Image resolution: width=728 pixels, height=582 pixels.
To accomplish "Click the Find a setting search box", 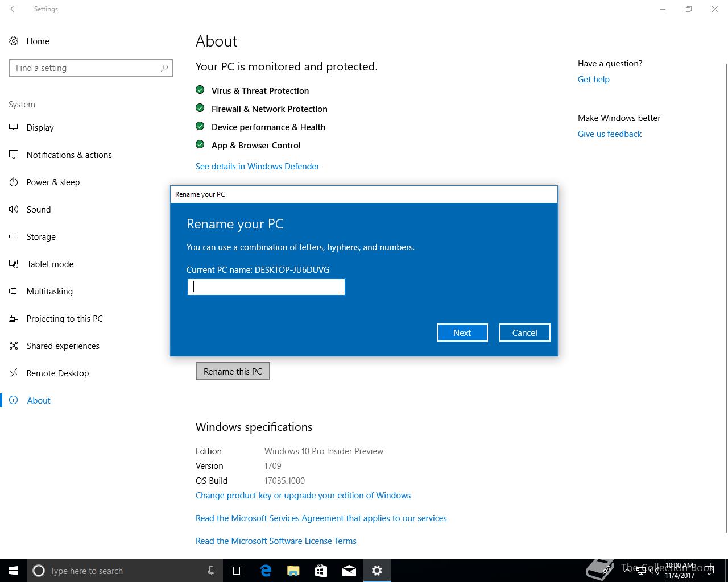I will [91, 68].
